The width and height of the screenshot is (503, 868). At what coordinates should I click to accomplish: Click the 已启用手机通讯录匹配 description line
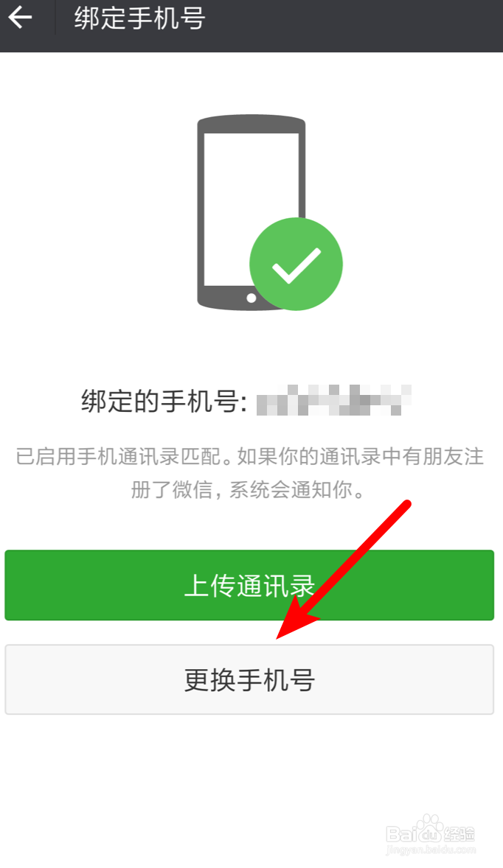(x=250, y=457)
